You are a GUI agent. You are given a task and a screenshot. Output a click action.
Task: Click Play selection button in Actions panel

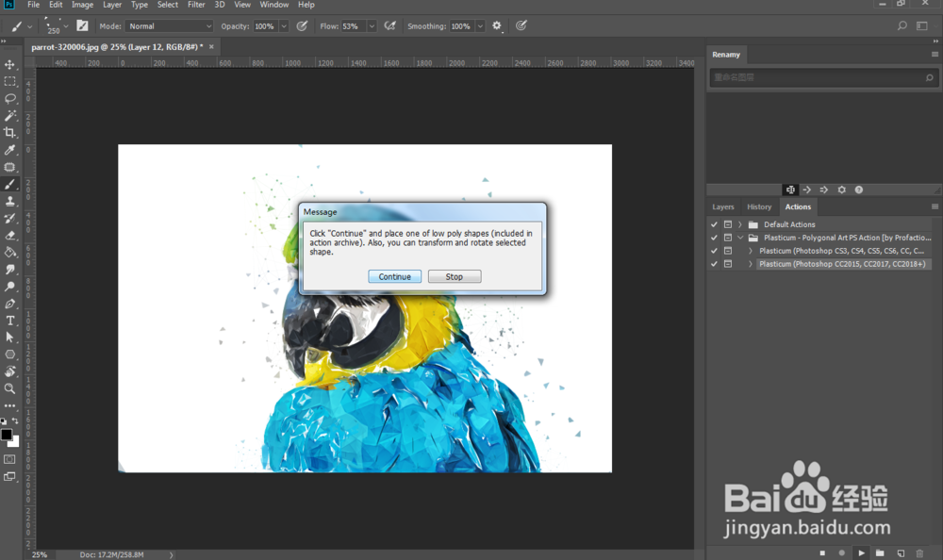(x=861, y=552)
